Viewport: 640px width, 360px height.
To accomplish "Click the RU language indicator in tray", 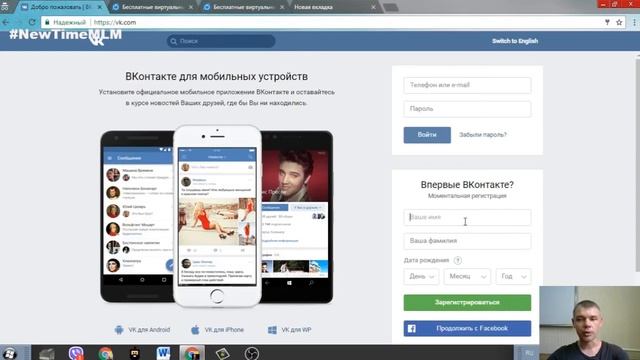I will tap(529, 353).
